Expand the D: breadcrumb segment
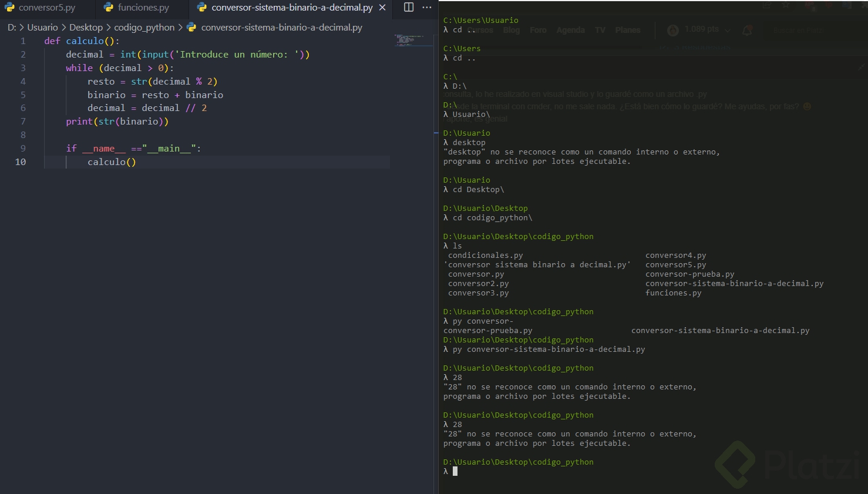The height and width of the screenshot is (494, 868). pyautogui.click(x=11, y=27)
